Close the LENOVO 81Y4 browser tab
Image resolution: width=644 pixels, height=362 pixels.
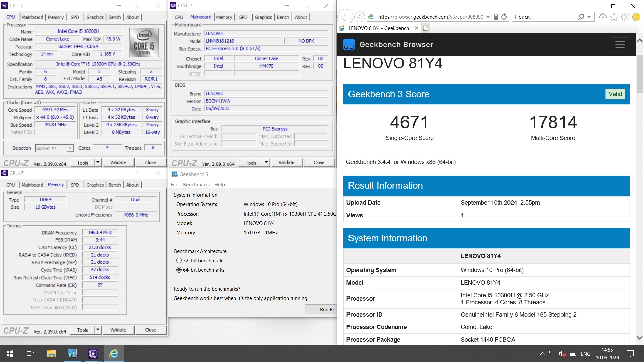point(417,28)
